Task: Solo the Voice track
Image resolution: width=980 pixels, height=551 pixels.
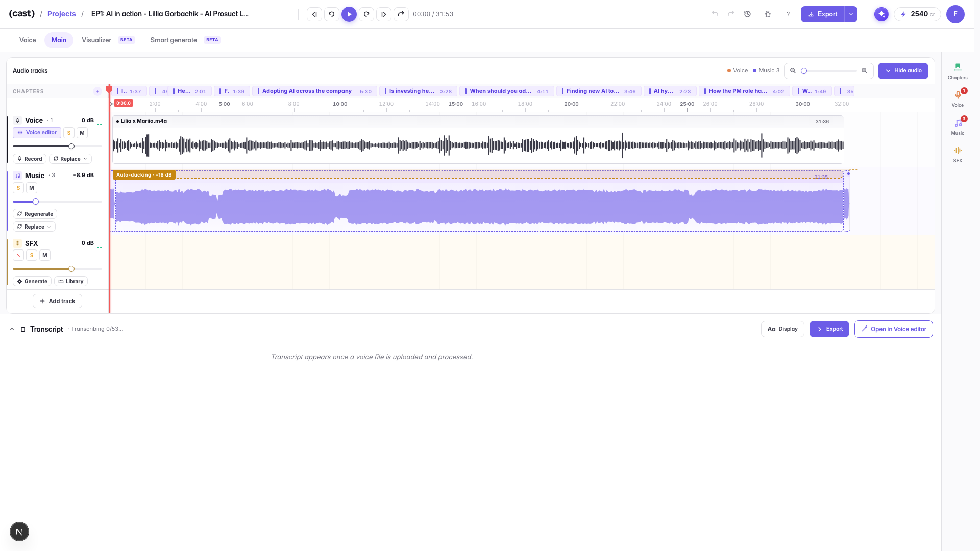Action: (69, 133)
